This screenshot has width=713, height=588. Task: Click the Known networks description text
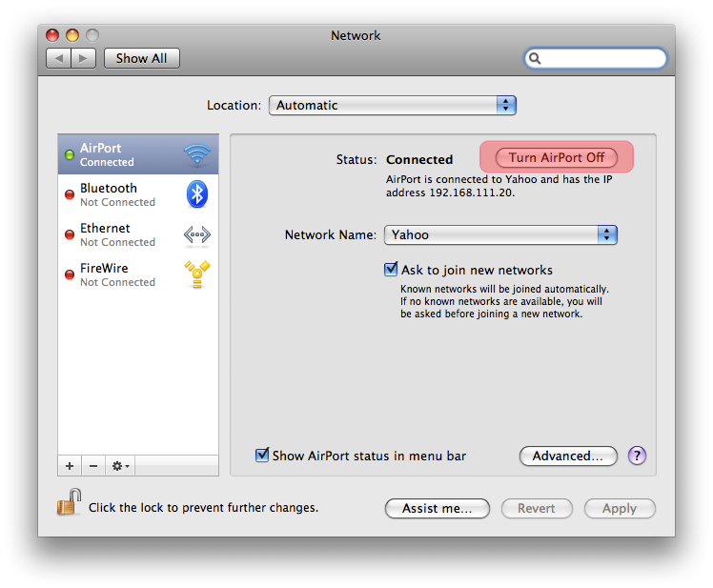click(504, 301)
